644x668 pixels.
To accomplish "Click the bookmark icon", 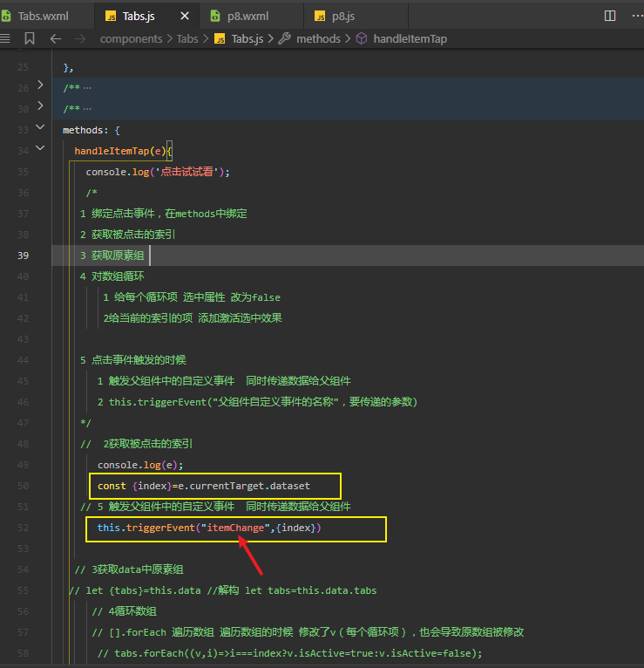I will click(x=30, y=38).
